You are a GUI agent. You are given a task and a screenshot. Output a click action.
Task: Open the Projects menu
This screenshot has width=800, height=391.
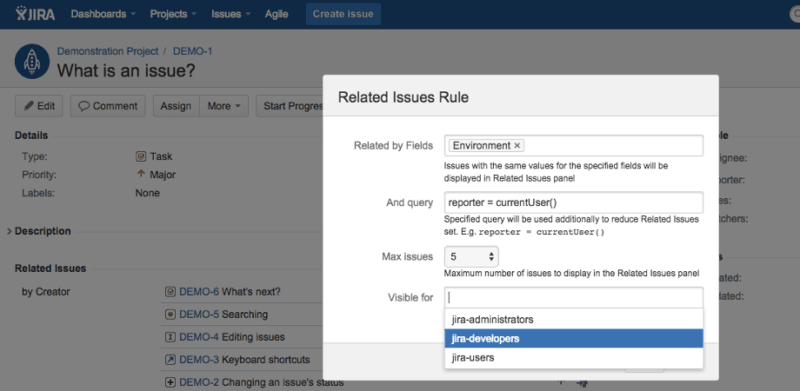(174, 14)
